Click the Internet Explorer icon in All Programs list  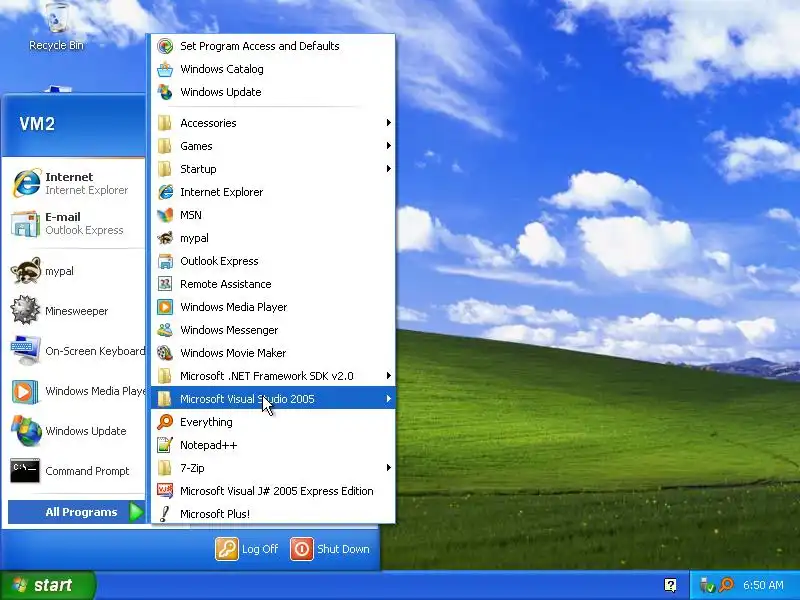[165, 192]
